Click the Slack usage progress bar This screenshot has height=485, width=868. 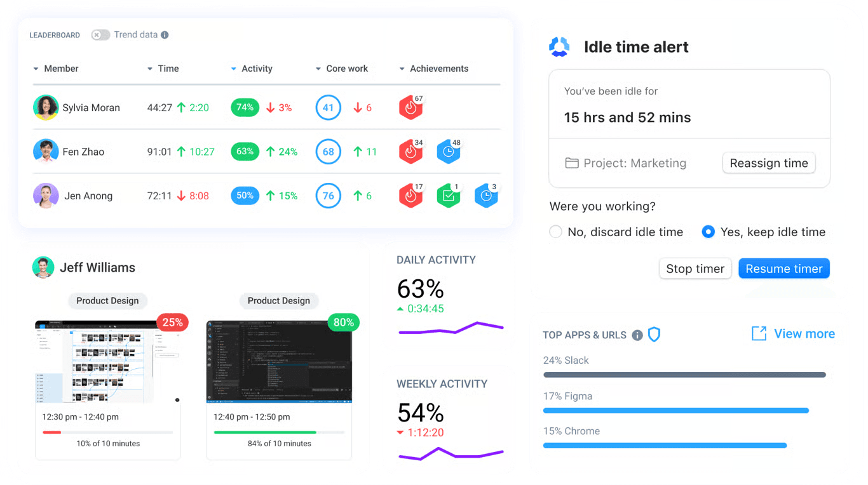click(684, 374)
